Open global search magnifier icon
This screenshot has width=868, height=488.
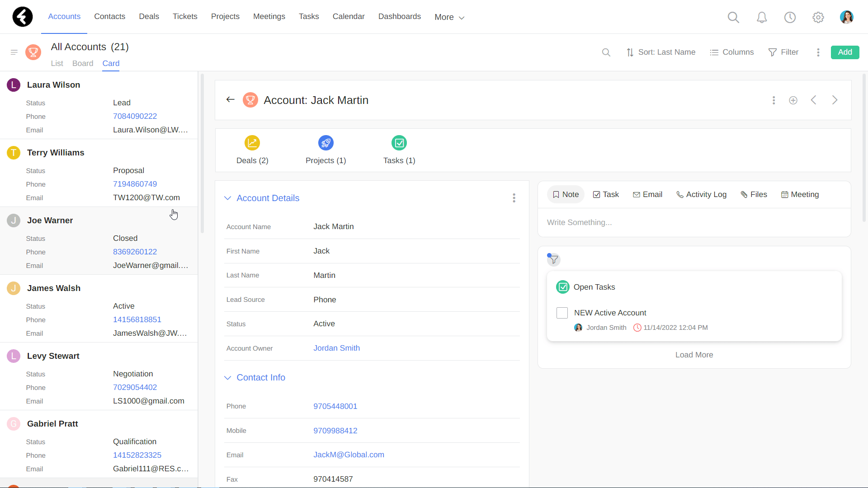(x=733, y=17)
